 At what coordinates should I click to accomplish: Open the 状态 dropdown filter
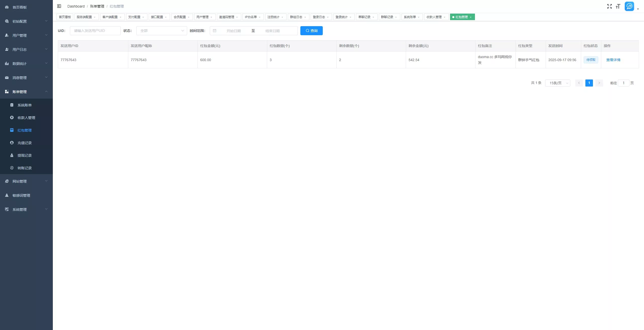[x=162, y=31]
